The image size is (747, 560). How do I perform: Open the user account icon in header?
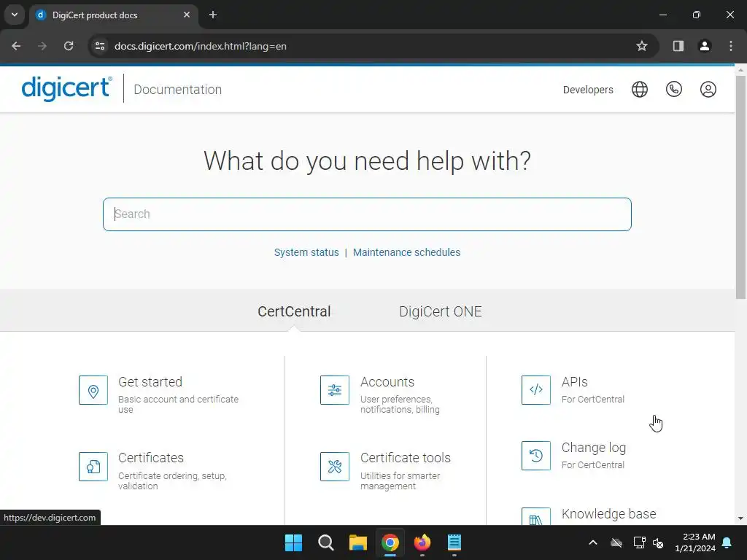click(708, 90)
